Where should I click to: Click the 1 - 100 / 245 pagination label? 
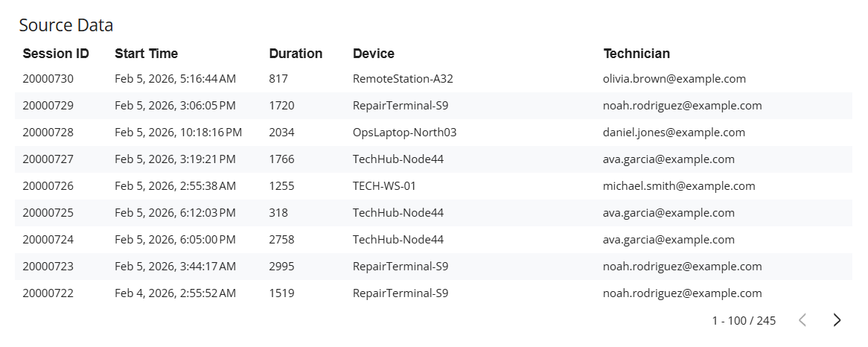[x=743, y=320]
